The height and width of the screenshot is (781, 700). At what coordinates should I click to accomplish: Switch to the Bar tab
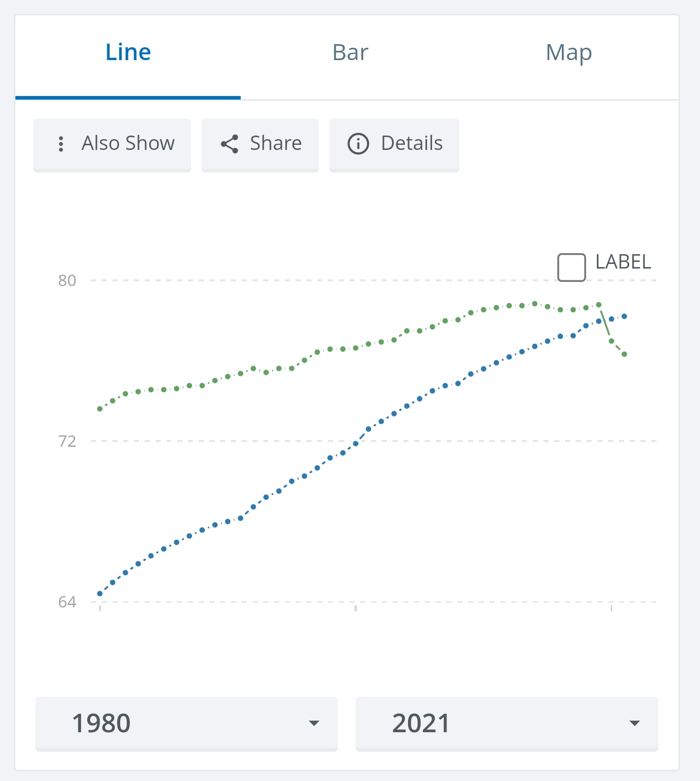coord(351,53)
